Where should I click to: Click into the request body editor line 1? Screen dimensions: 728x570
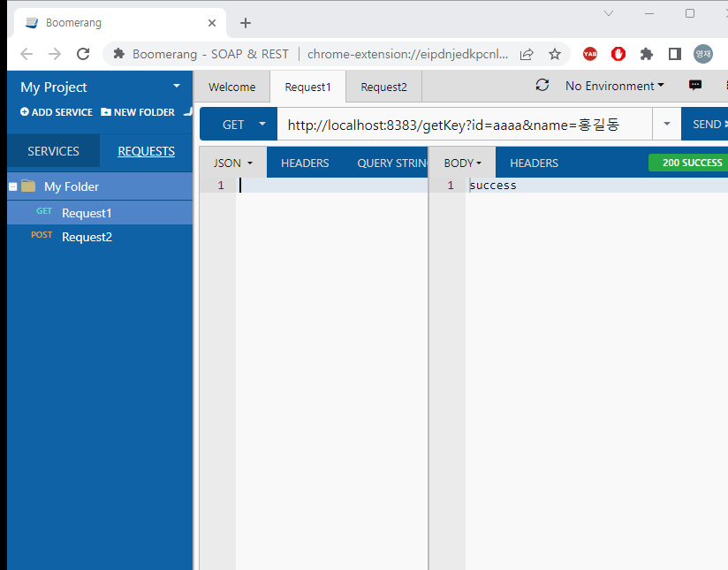[x=332, y=186]
